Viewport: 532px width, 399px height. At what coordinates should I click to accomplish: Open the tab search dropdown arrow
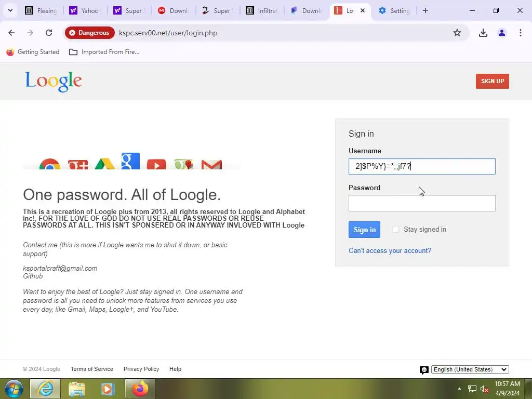(x=10, y=10)
